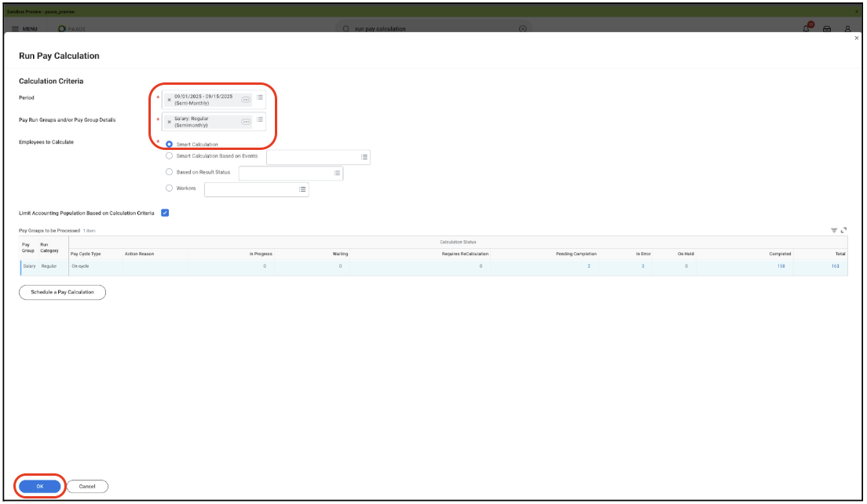Filter the Pay Groups table
This screenshot has width=867, height=504.
click(x=834, y=231)
